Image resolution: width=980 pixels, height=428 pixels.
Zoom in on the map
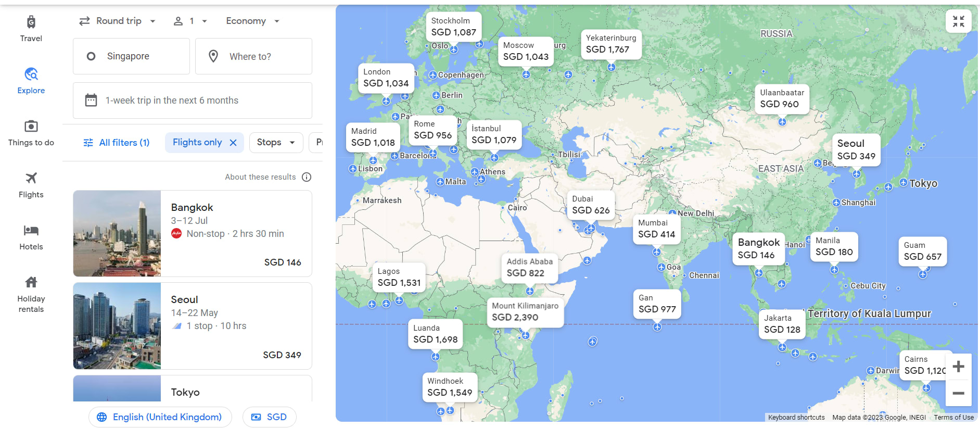[x=959, y=367]
